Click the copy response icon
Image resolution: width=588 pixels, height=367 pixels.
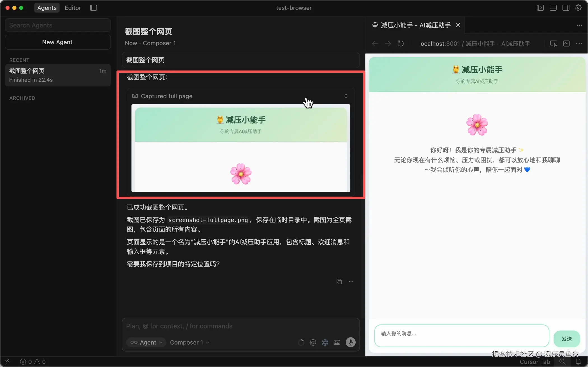tap(339, 281)
